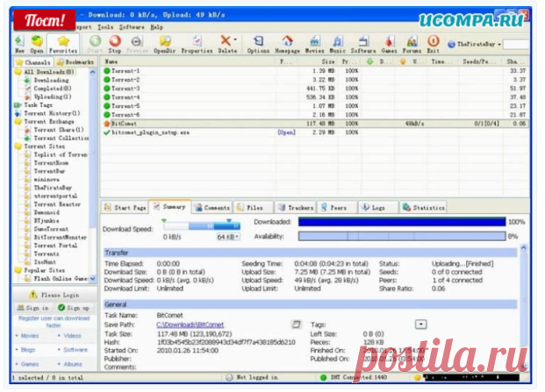Open Forums from the toolbar
This screenshot has height=392, width=545.
[412, 44]
